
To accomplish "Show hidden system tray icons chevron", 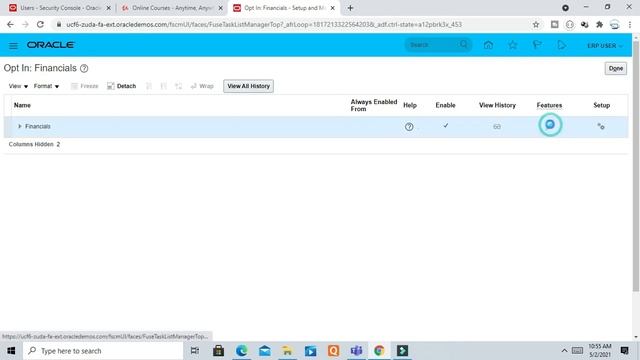I will point(564,351).
